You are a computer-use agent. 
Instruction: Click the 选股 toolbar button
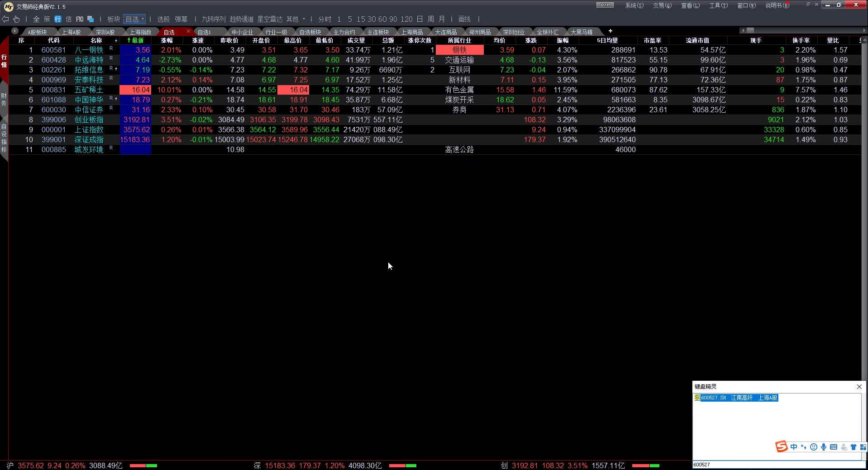click(x=163, y=19)
